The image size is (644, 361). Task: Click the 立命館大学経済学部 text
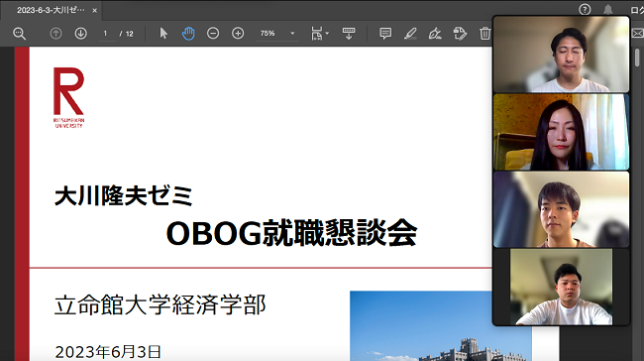pos(161,304)
